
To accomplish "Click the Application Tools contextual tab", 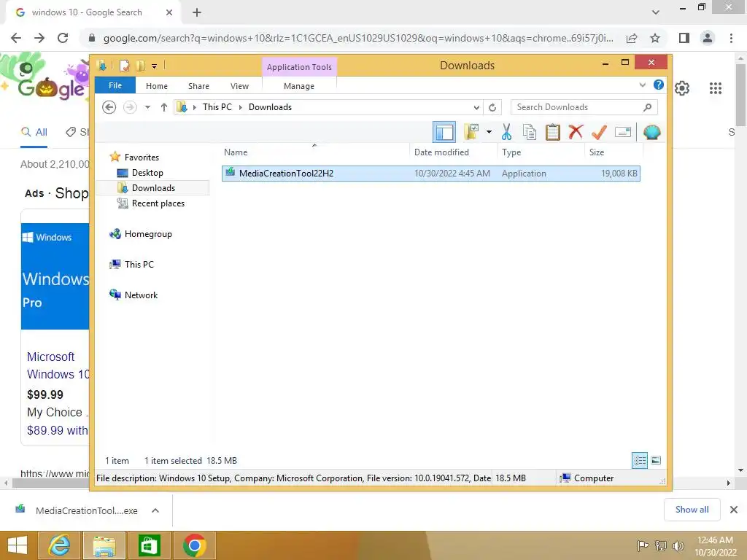I will point(299,66).
